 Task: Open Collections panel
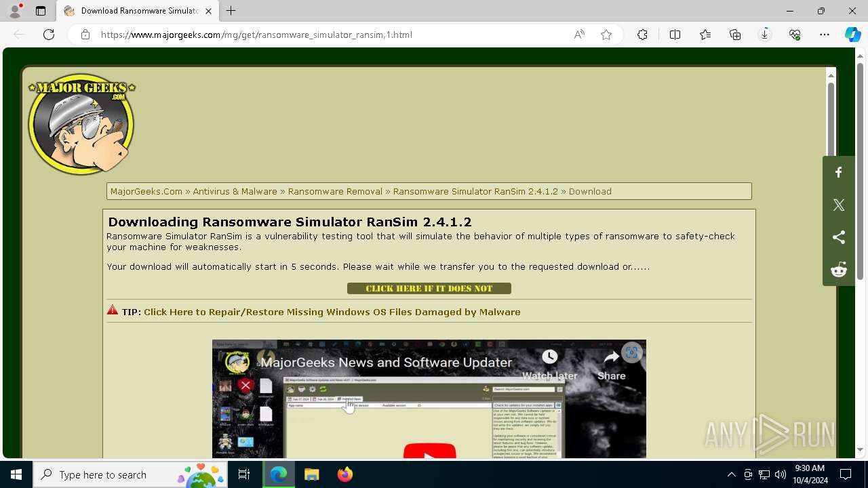pyautogui.click(x=735, y=35)
